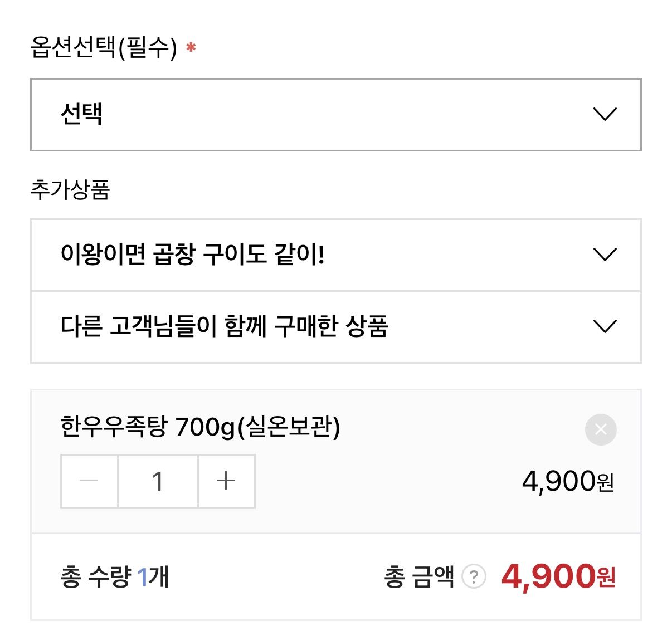Click the red required asterisk
The image size is (672, 626).
tap(191, 48)
